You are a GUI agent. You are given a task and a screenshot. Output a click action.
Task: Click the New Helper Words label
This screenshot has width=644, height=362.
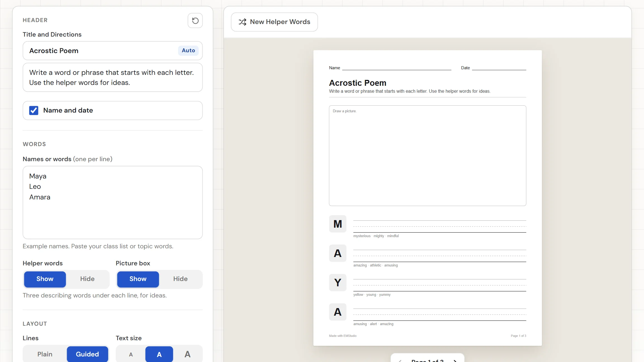[x=280, y=22]
